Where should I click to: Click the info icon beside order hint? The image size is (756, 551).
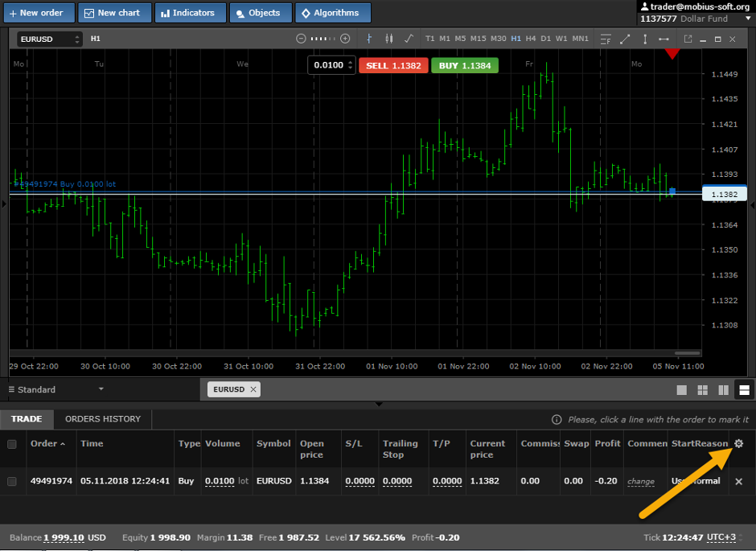click(x=557, y=419)
